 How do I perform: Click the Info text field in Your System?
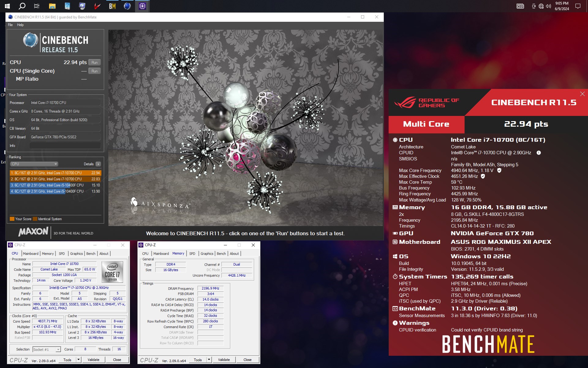point(65,146)
